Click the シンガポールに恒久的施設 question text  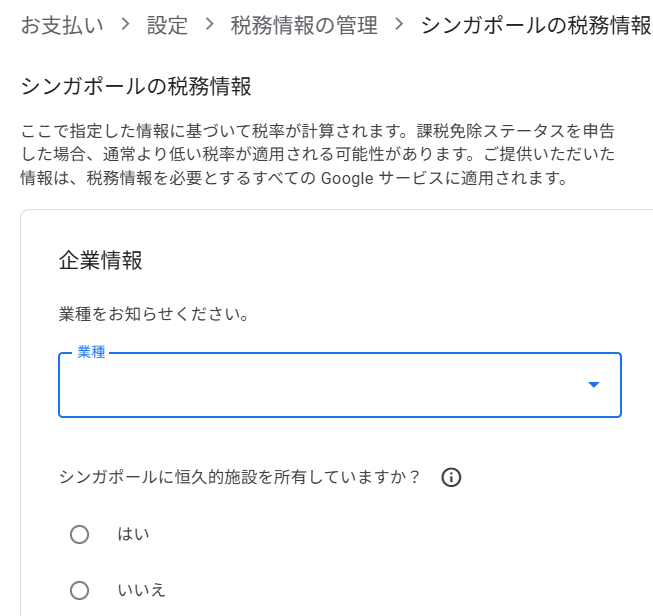pyautogui.click(x=240, y=478)
